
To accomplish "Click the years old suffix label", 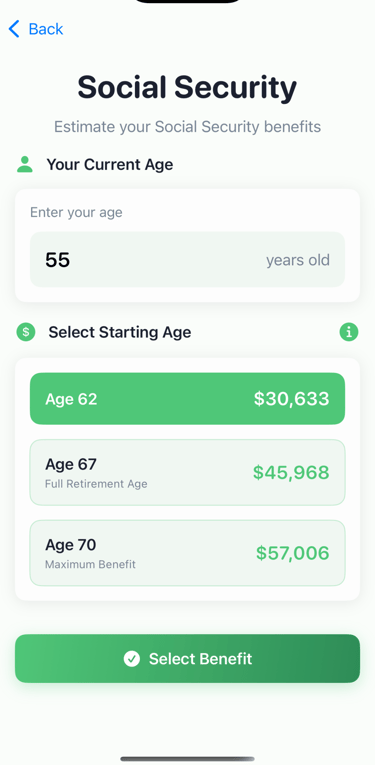I will coord(298,260).
